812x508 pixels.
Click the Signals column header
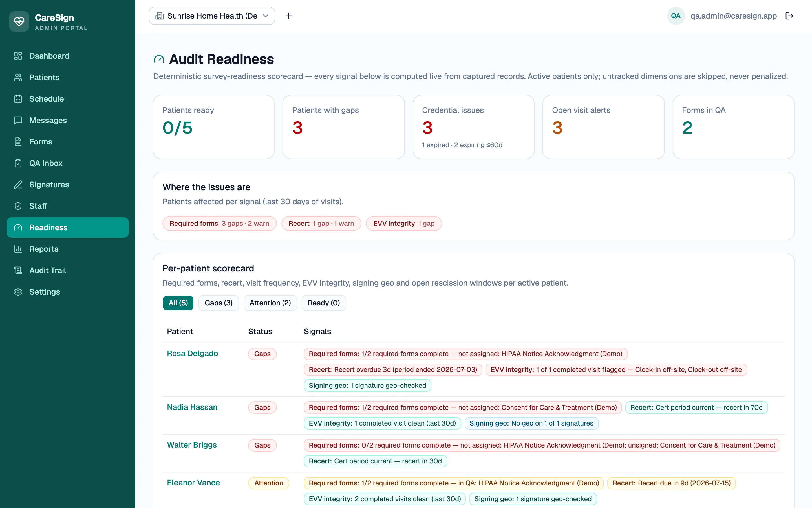coord(317,331)
